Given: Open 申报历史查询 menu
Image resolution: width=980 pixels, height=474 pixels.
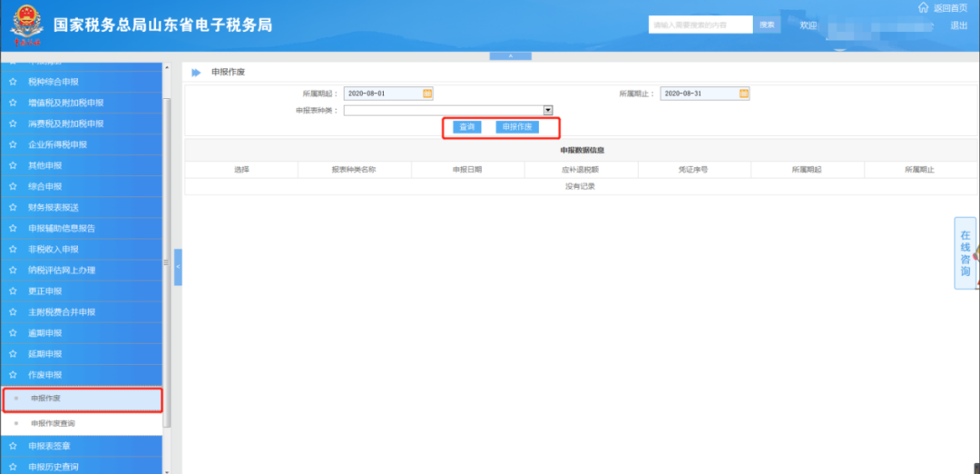Looking at the screenshot, I should click(x=82, y=467).
